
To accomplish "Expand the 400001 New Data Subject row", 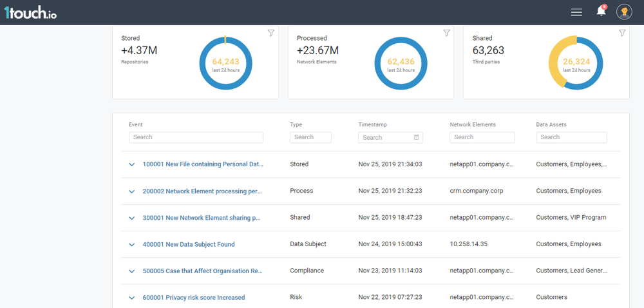I will [x=132, y=245].
